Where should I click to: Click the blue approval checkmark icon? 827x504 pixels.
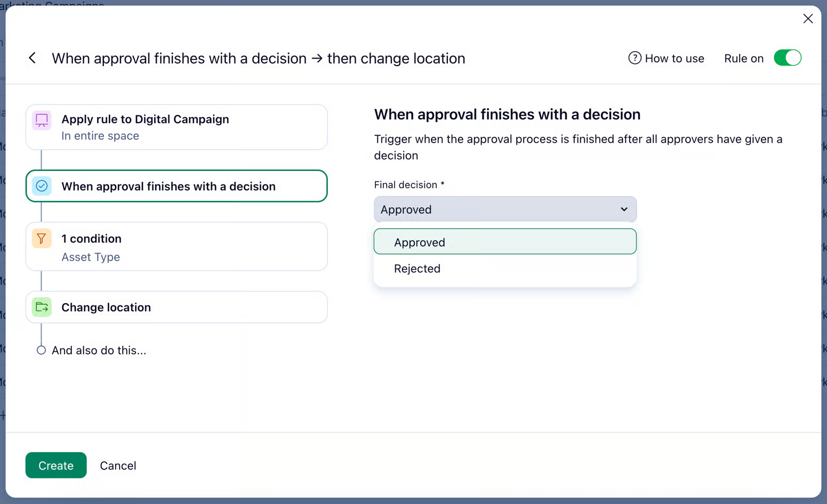coord(42,186)
